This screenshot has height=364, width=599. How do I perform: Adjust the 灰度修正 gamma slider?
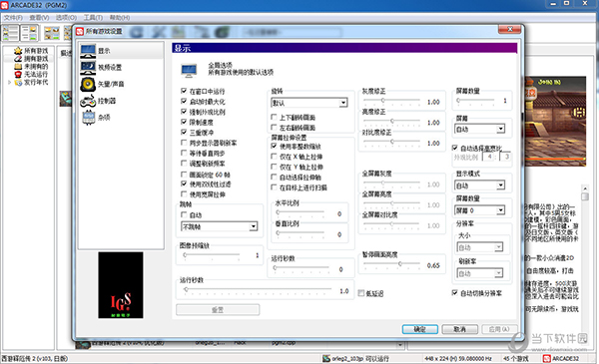pos(391,101)
